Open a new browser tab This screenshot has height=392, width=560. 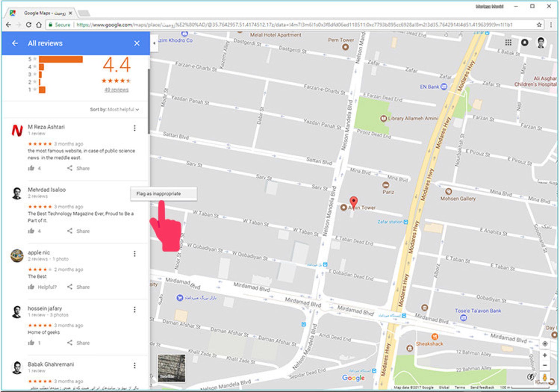click(x=84, y=13)
